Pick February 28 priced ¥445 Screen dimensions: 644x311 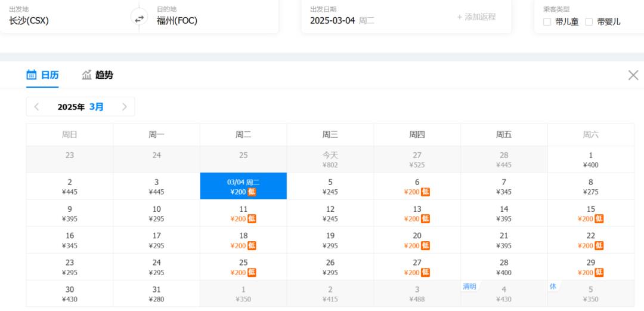coord(504,159)
